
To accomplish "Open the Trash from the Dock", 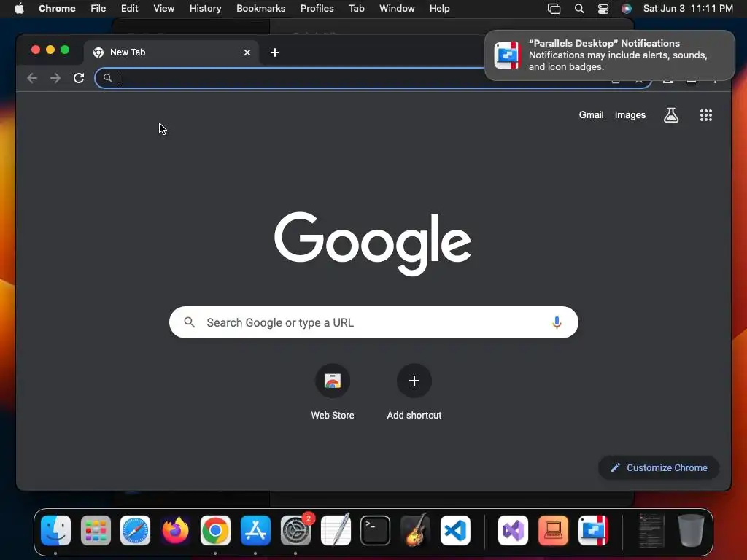I will (x=691, y=530).
